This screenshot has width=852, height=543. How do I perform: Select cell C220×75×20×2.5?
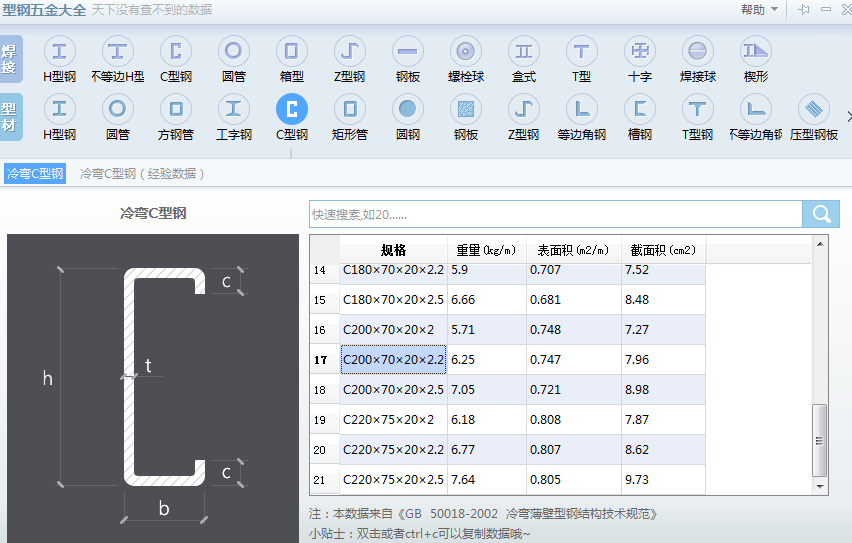[x=393, y=479]
